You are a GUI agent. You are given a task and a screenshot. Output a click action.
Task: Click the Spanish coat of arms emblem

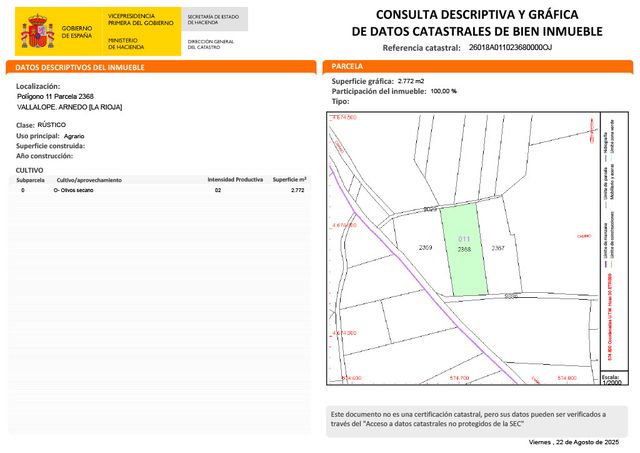36,32
